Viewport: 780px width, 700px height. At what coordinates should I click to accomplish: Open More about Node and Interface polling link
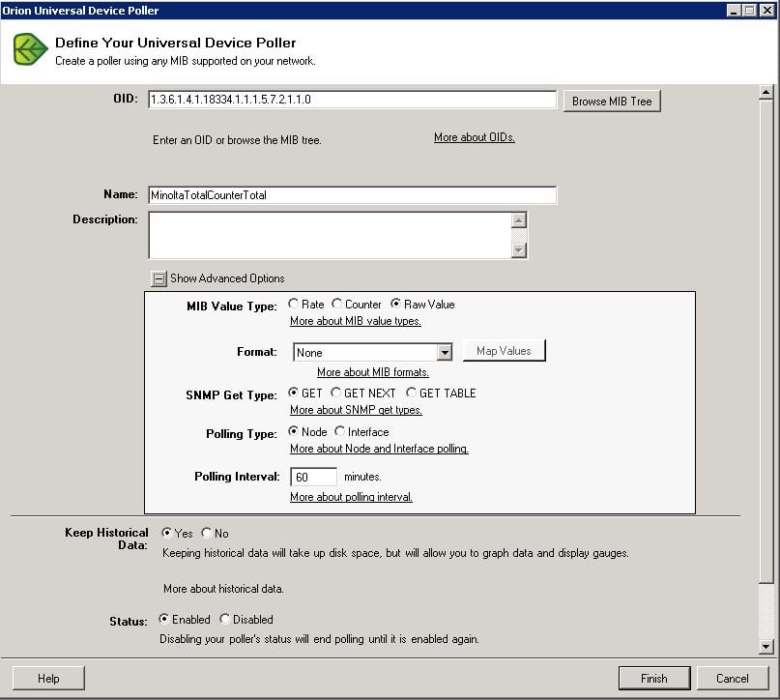tap(379, 449)
